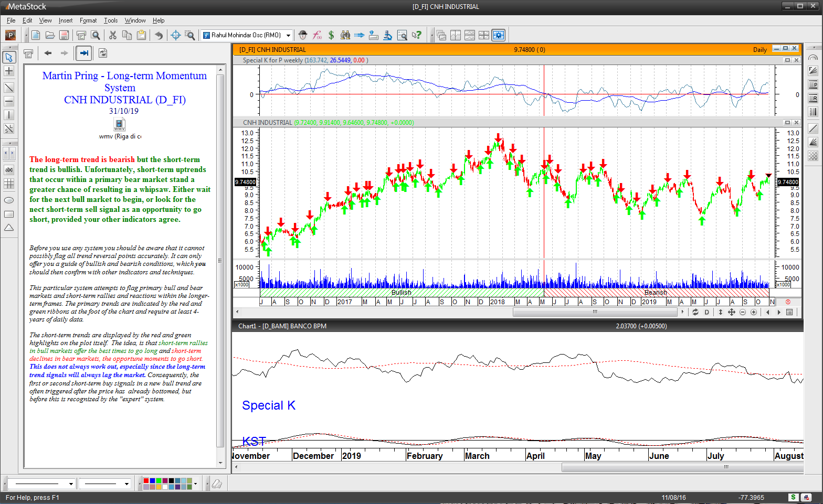Click the print icon in commentary toolbar
823x504 pixels.
coord(28,53)
